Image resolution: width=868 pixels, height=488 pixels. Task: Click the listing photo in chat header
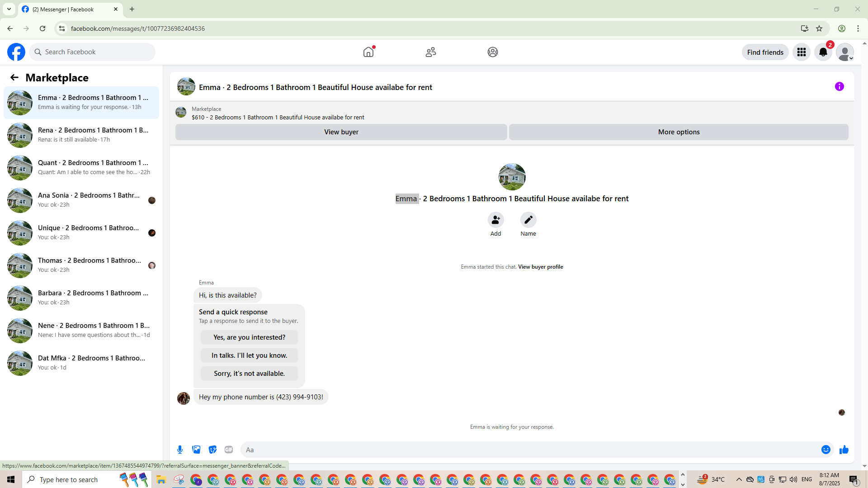pos(186,86)
